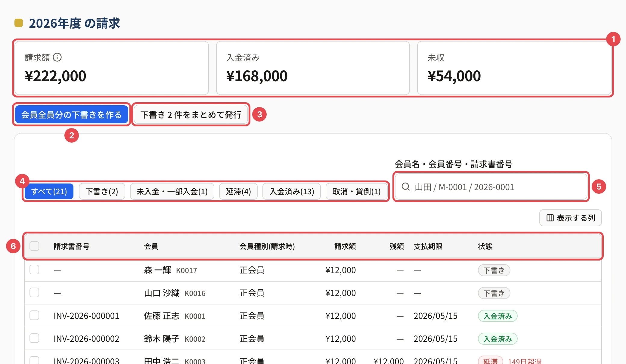This screenshot has height=364, width=626.
Task: Click invoice number INV-2026-000001
Action: (86, 316)
